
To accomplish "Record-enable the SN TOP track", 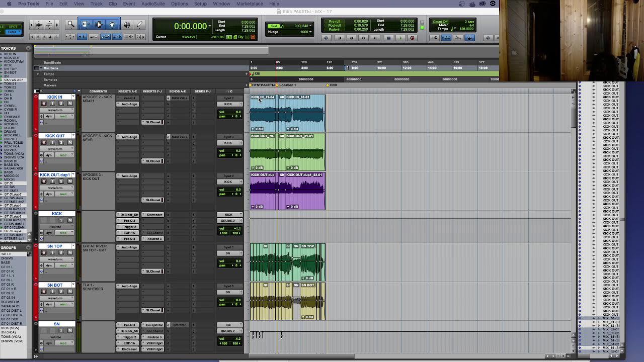I will coord(44,253).
